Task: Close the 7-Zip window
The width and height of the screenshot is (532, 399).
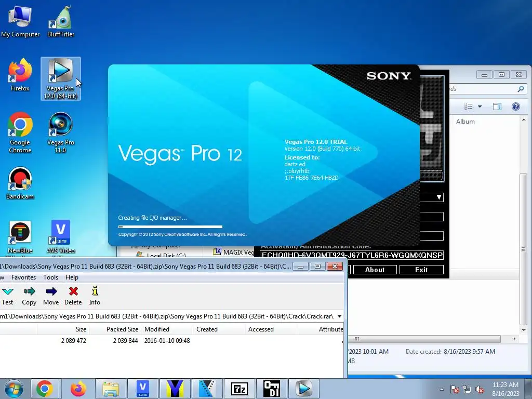Action: (335, 267)
